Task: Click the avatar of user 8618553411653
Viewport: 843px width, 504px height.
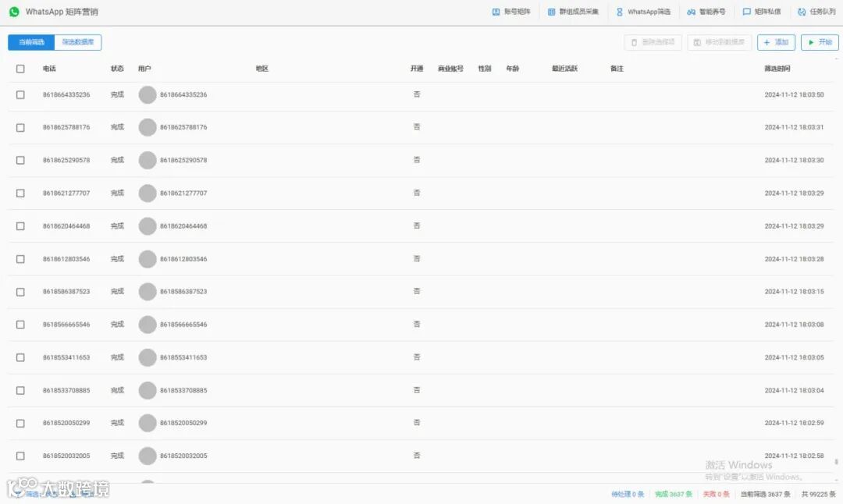Action: [x=148, y=357]
